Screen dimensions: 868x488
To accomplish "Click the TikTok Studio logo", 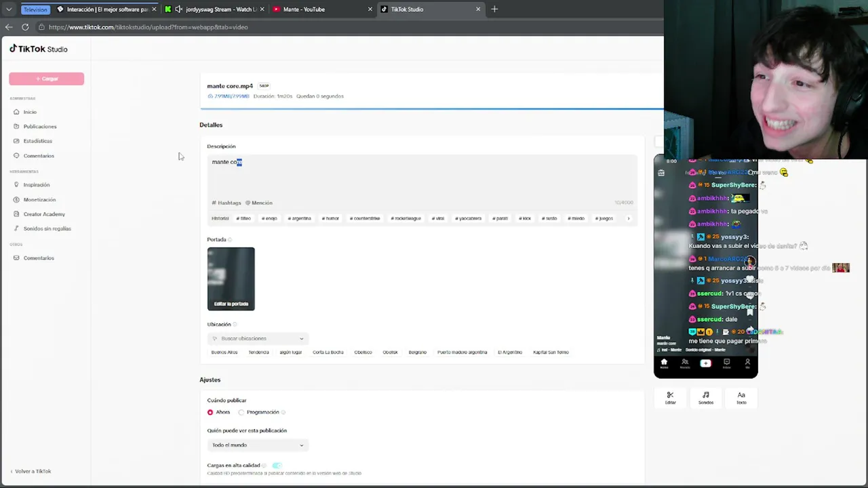I will (x=39, y=49).
